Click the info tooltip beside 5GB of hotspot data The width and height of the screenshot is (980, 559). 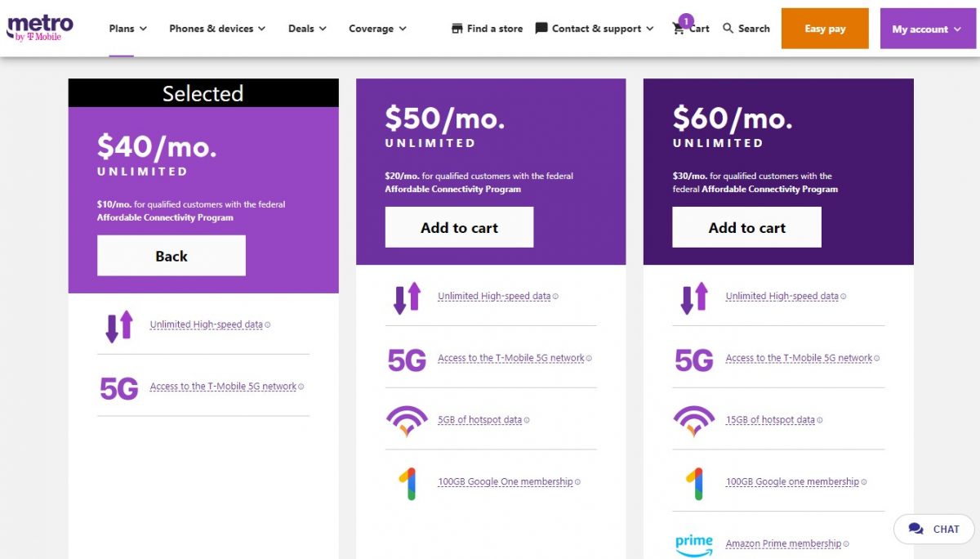pyautogui.click(x=526, y=419)
